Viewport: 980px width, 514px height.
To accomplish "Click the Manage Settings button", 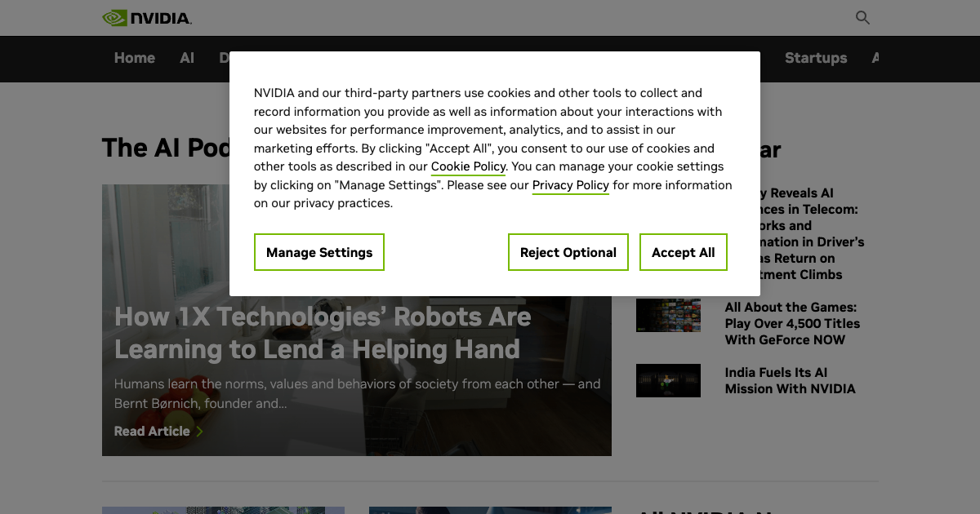I will click(x=319, y=252).
